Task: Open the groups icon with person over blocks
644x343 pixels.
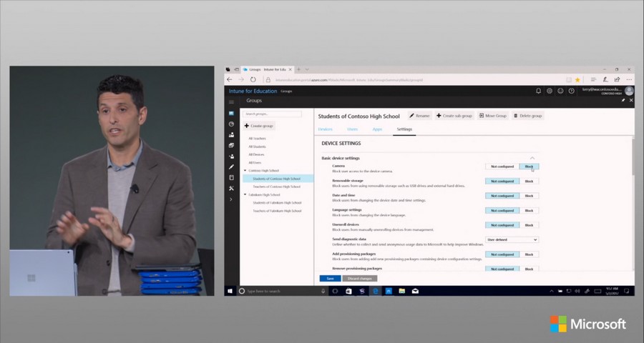Action: (231, 134)
